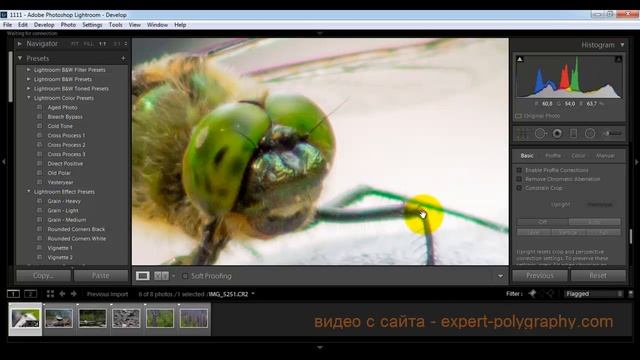640x360 pixels.
Task: Open main window display button 1
Action: [x=13, y=294]
